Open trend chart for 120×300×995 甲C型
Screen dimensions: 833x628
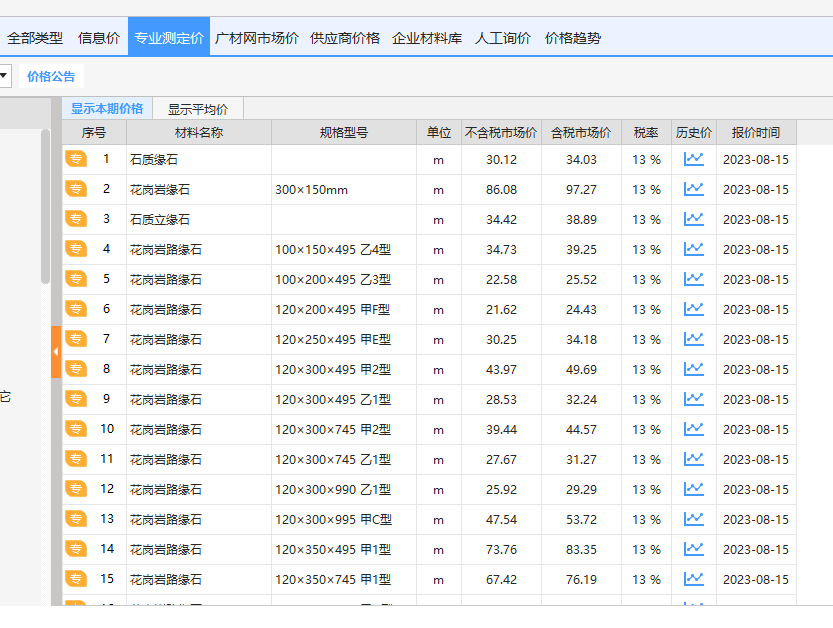pyautogui.click(x=693, y=519)
